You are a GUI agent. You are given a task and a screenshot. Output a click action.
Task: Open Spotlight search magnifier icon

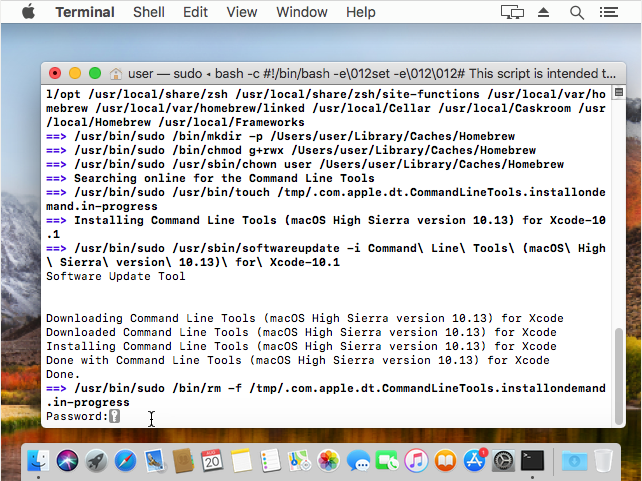[576, 13]
